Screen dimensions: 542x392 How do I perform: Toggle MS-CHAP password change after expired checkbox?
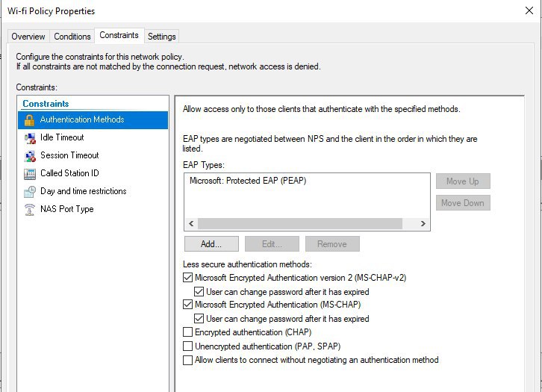point(199,318)
